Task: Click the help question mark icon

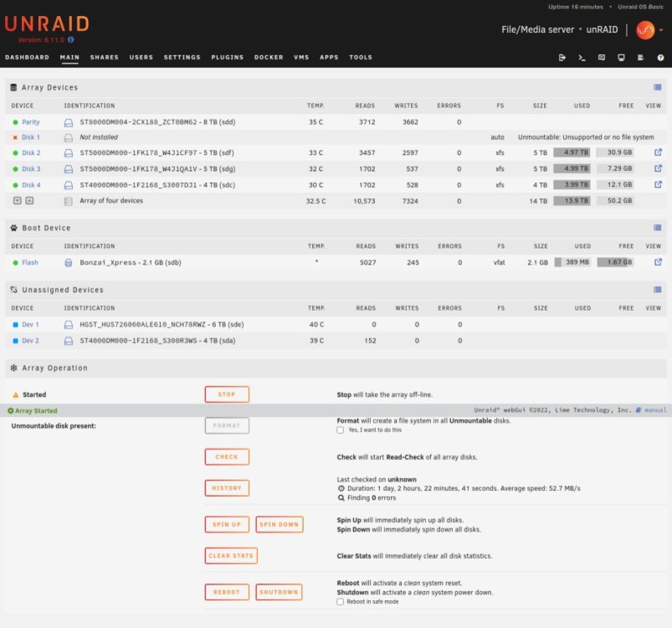Action: pos(660,58)
